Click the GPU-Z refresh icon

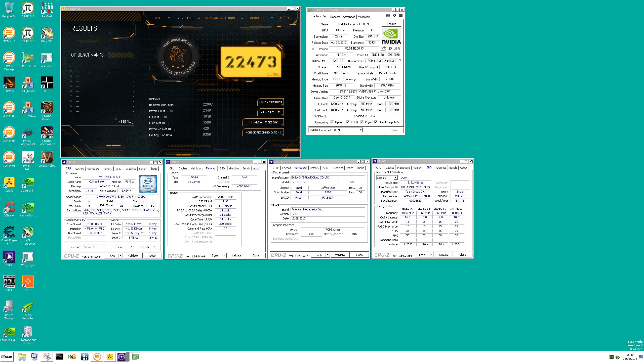click(x=394, y=16)
